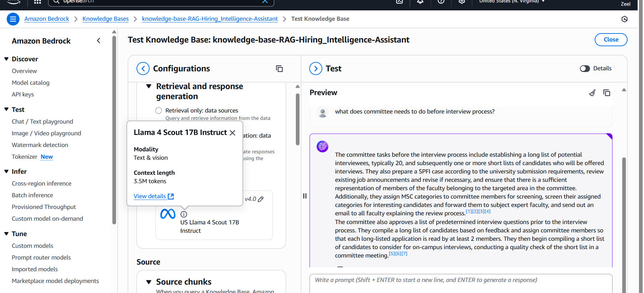Click the hamburger navigation menu icon
The width and height of the screenshot is (644, 293).
pos(13,19)
